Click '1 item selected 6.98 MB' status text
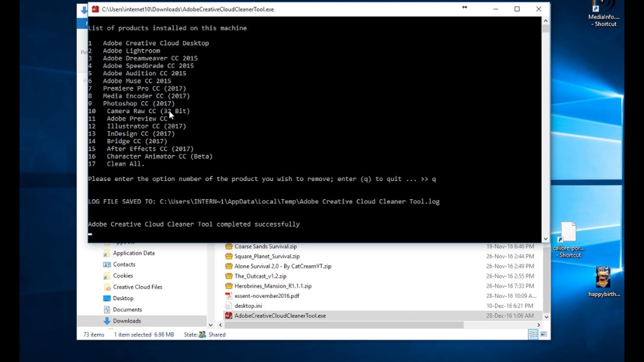Screen dimensions: 644x362 click(144, 334)
